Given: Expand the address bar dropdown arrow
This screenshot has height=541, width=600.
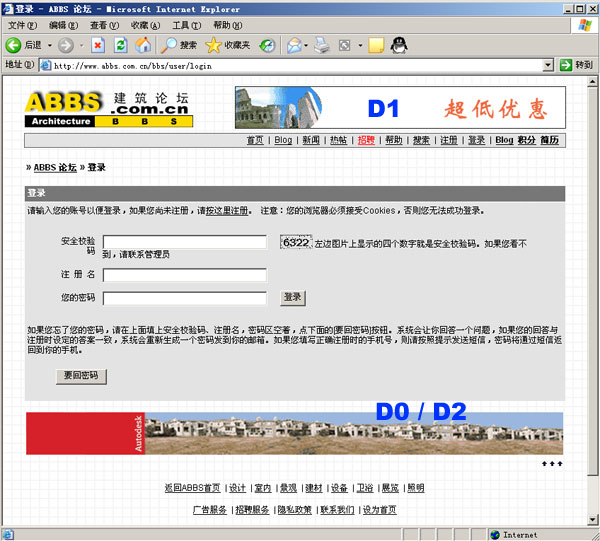Looking at the screenshot, I should click(x=548, y=65).
